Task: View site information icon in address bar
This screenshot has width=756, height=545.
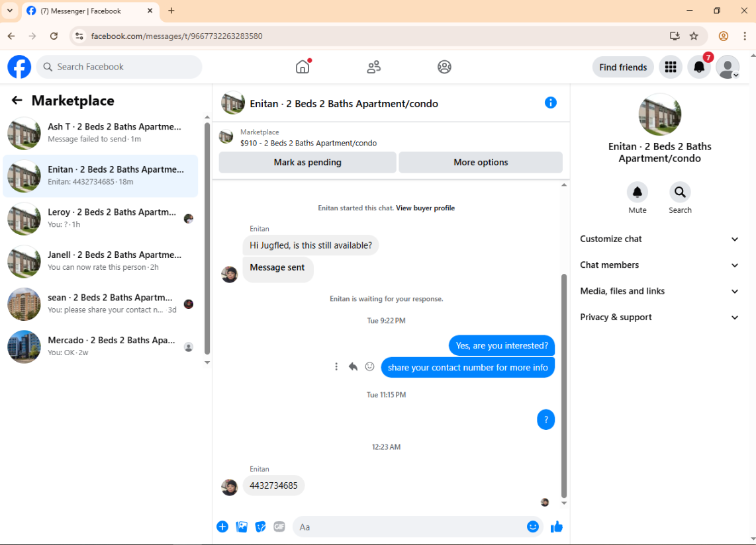Action: point(79,36)
